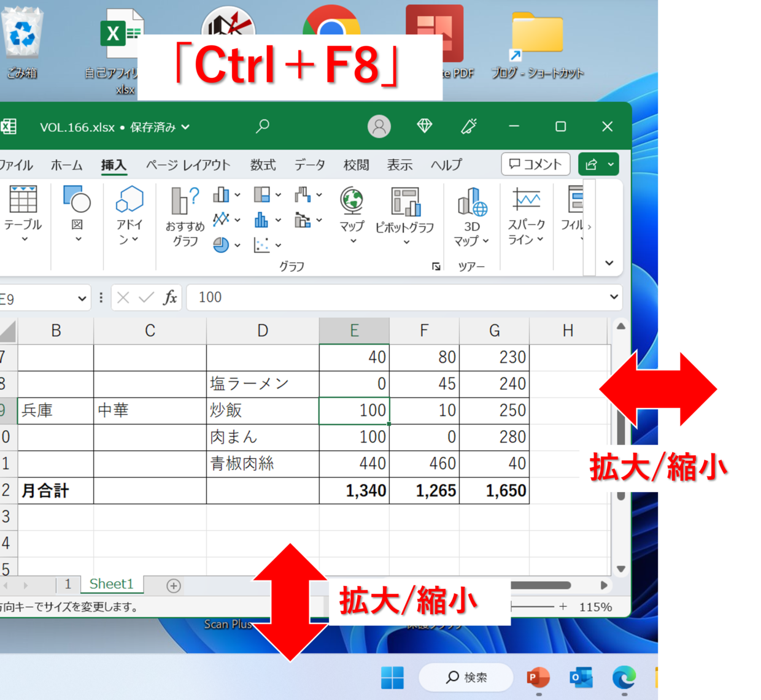
Task: Open the アドイン (Add-ins) group
Action: 129,215
